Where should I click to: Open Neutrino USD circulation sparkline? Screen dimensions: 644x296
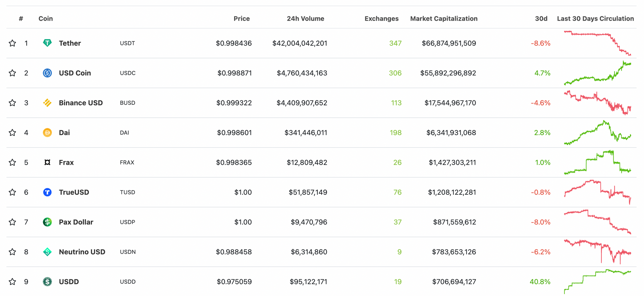[x=597, y=252]
